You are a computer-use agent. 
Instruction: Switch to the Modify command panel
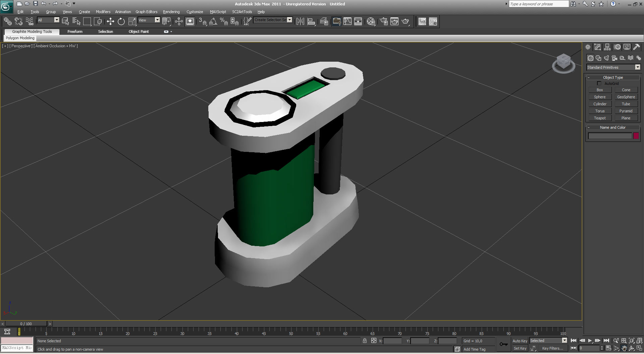tap(597, 47)
